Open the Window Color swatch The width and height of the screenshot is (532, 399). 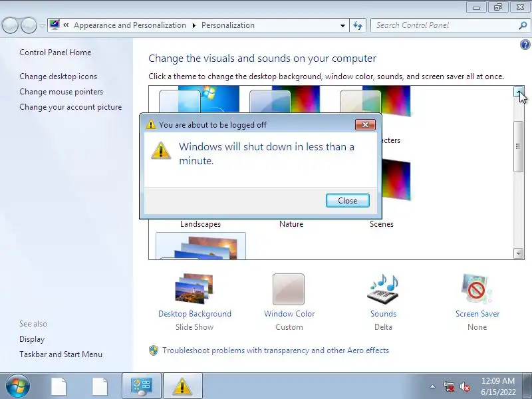(289, 289)
